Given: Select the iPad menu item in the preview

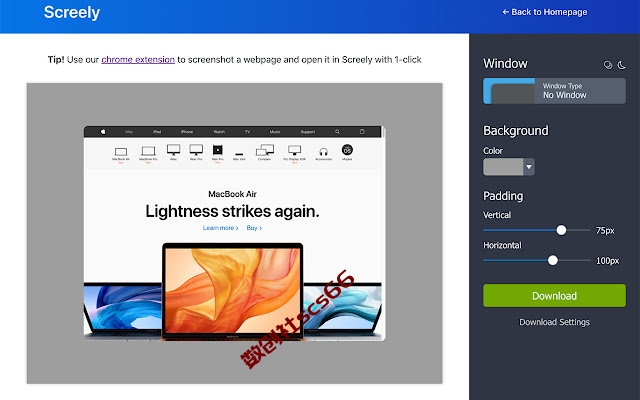Looking at the screenshot, I should (157, 132).
